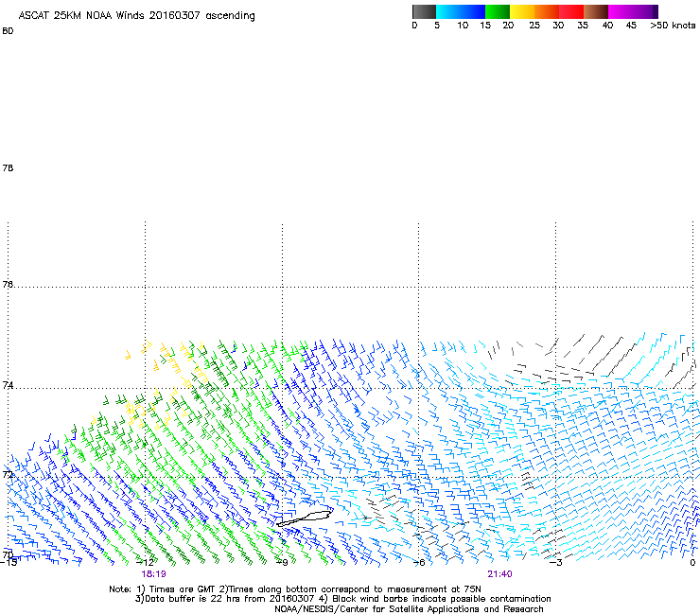The height and width of the screenshot is (615, 700).
Task: Click the chart title 'ASCAT 25KM NOAA Winds 20160307 ascending'
Action: click(x=136, y=16)
